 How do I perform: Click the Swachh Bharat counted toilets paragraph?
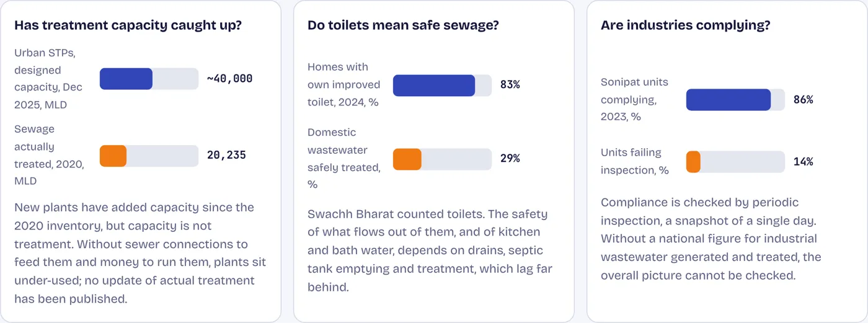click(430, 251)
